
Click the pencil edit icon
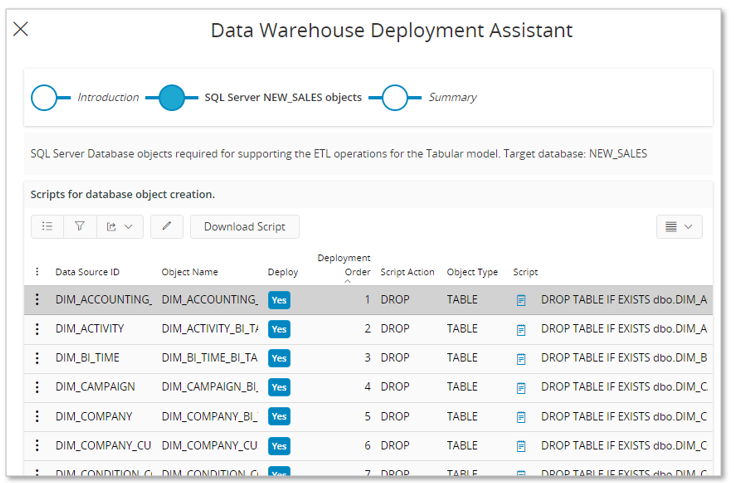tap(166, 227)
